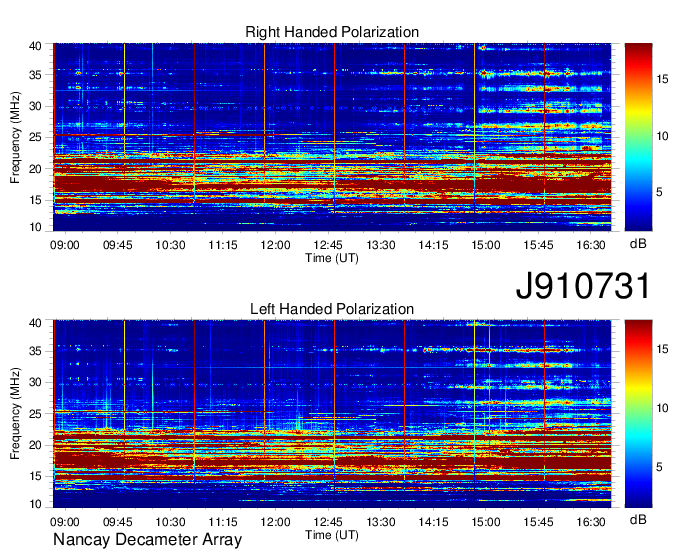The height and width of the screenshot is (552, 680).
Task: Click 13:30 tick on the Left Handed plot
Action: click(381, 522)
